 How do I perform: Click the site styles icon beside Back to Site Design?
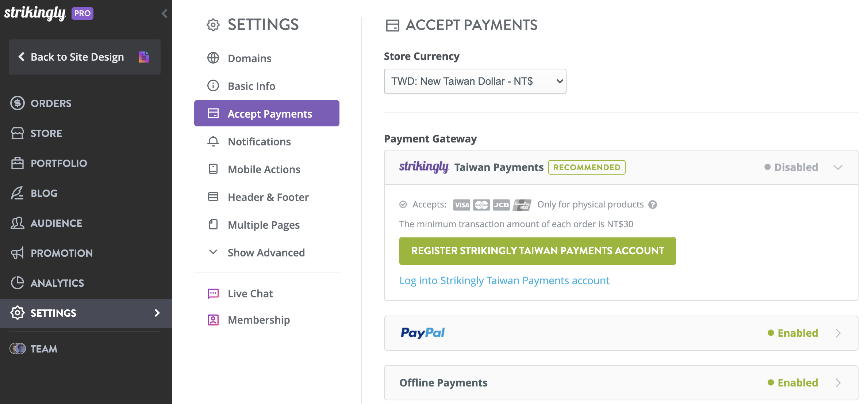[144, 57]
